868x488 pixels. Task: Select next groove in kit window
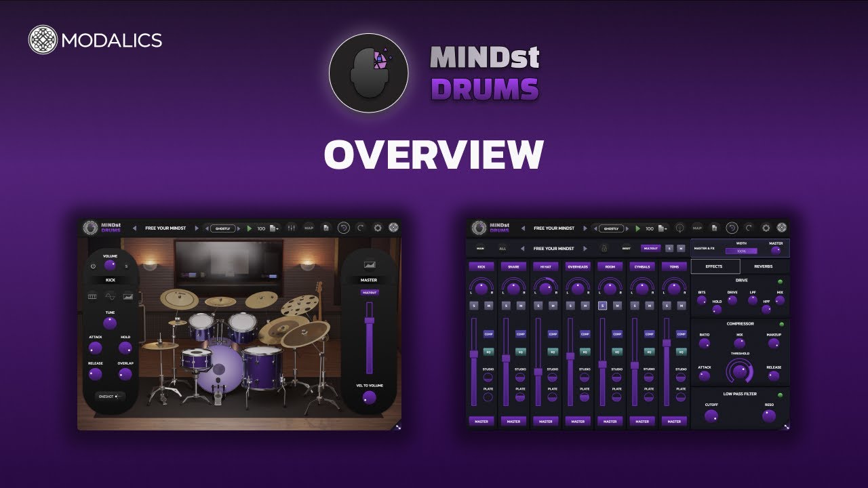pyautogui.click(x=239, y=228)
